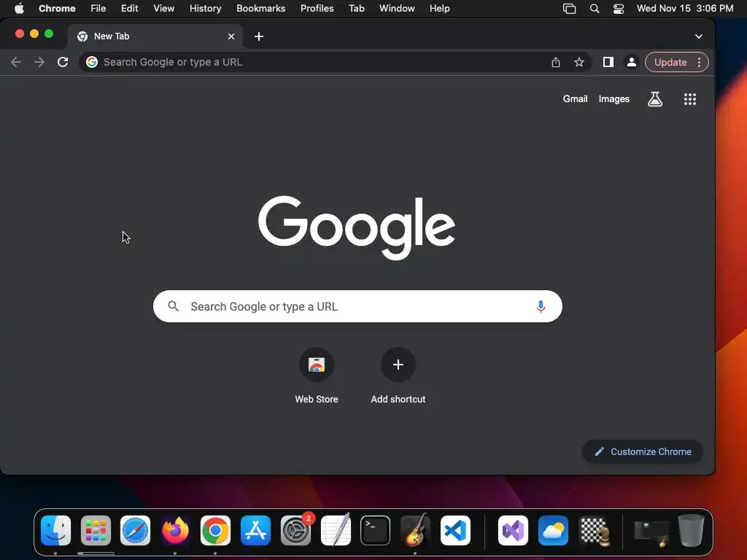Screen dimensions: 747x560
Task: Open Visual Studio Code from the Dock
Action: 455,530
